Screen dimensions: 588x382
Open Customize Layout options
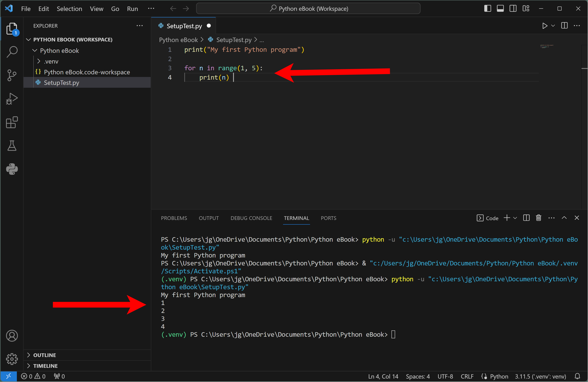(526, 8)
